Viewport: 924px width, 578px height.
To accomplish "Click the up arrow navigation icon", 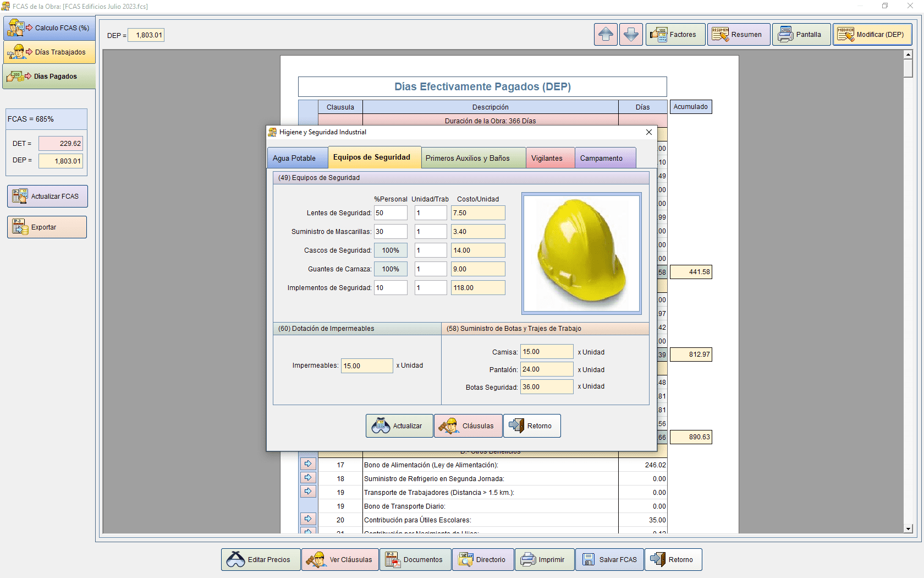I will click(x=606, y=35).
